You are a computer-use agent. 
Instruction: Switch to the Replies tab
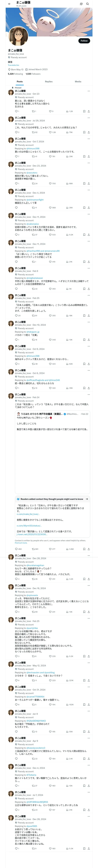[x=49, y=82]
